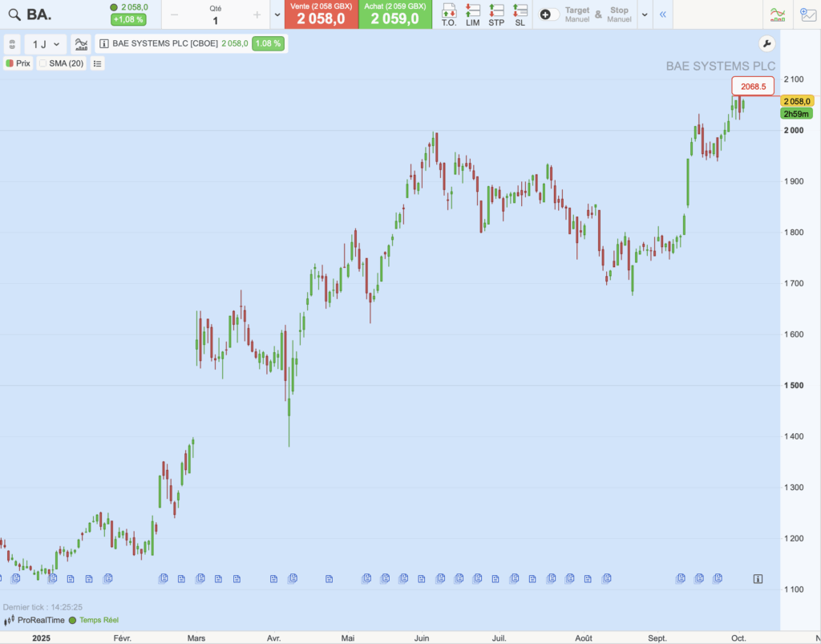Viewport: 821px width, 644px height.
Task: Toggle the Prix price display
Action: click(18, 63)
